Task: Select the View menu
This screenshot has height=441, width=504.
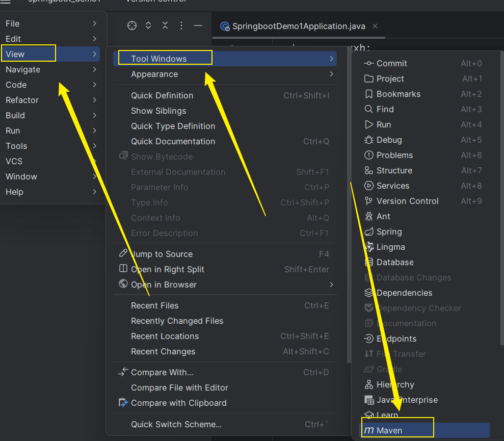Action: click(x=51, y=54)
